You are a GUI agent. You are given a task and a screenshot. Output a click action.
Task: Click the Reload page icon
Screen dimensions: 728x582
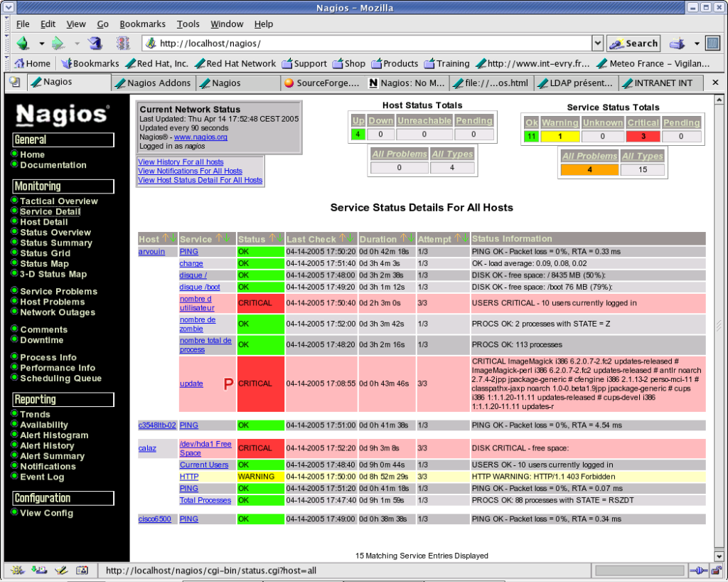pyautogui.click(x=94, y=43)
